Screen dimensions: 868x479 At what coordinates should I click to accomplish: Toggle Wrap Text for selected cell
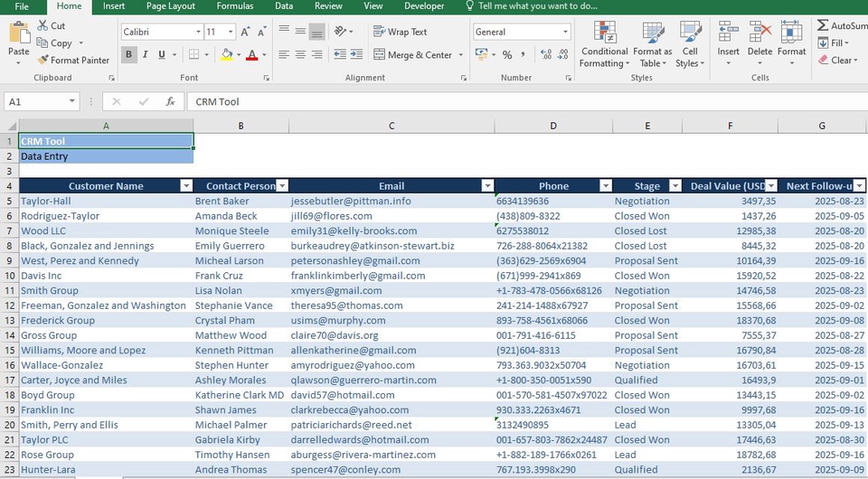click(400, 32)
